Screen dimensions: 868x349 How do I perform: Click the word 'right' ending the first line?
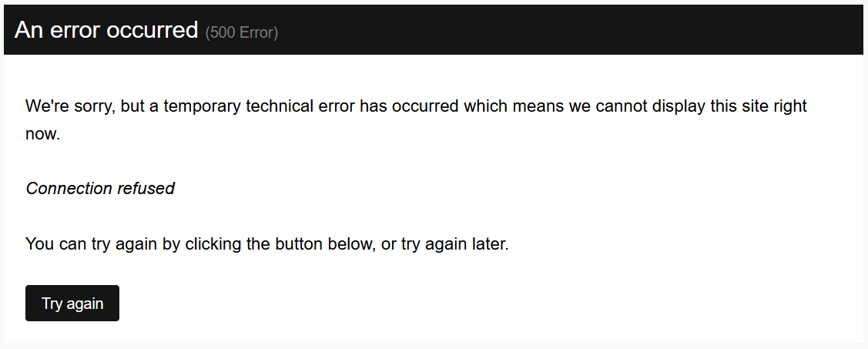click(x=790, y=106)
